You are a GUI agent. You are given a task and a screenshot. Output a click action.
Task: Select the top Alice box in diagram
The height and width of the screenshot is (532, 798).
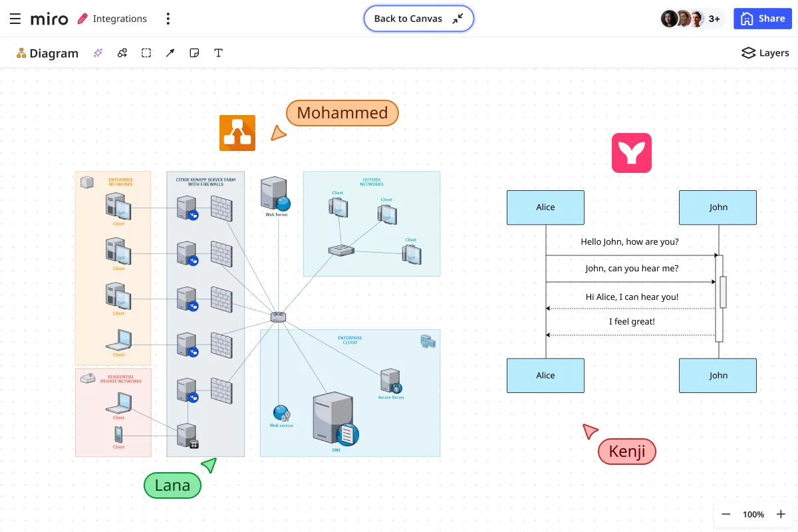coord(545,207)
